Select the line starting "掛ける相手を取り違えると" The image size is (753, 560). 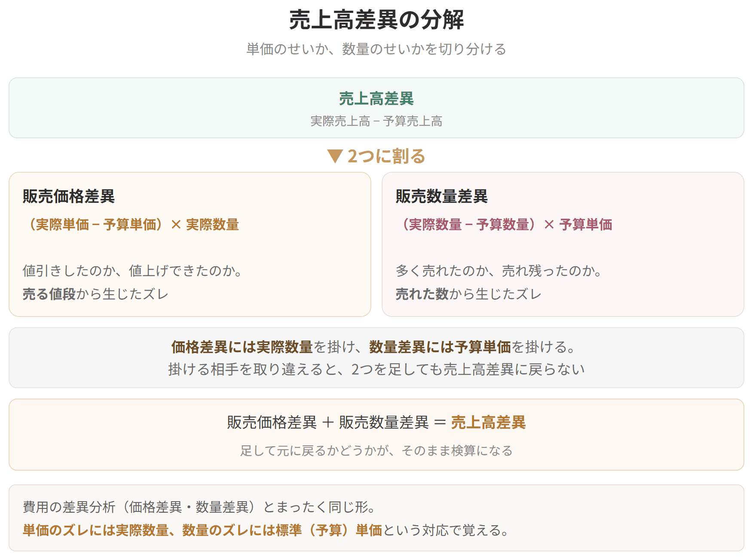376,369
